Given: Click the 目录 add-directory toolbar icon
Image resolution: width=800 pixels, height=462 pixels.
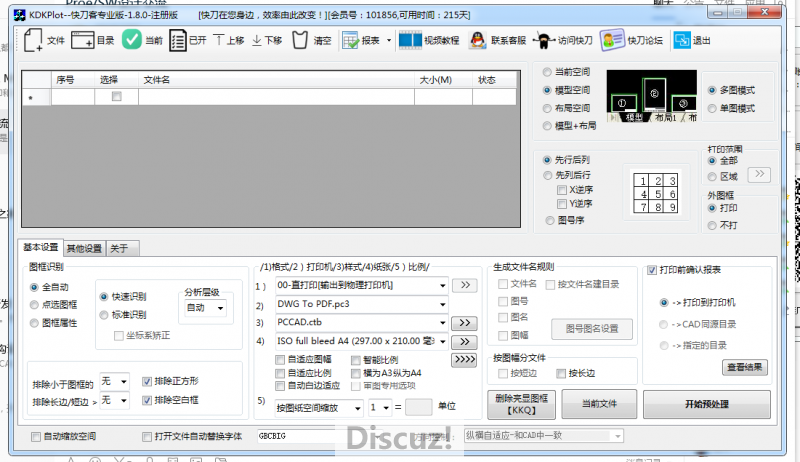Looking at the screenshot, I should click(83, 40).
